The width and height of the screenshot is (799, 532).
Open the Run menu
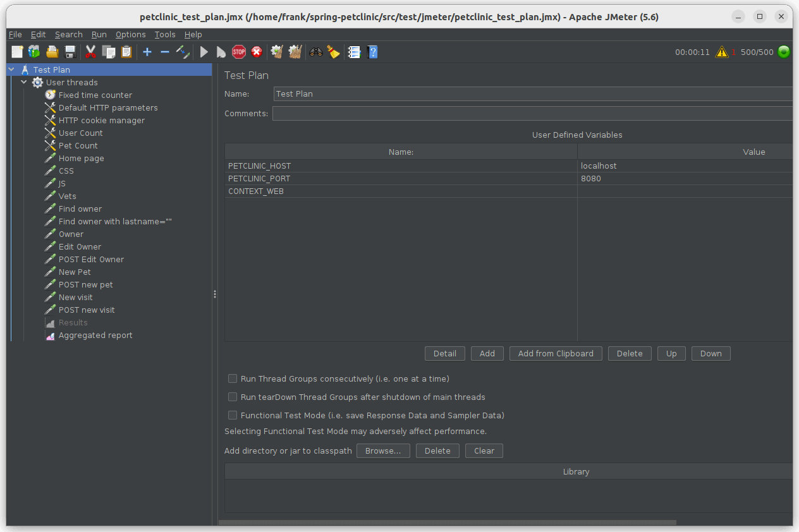pyautogui.click(x=99, y=35)
